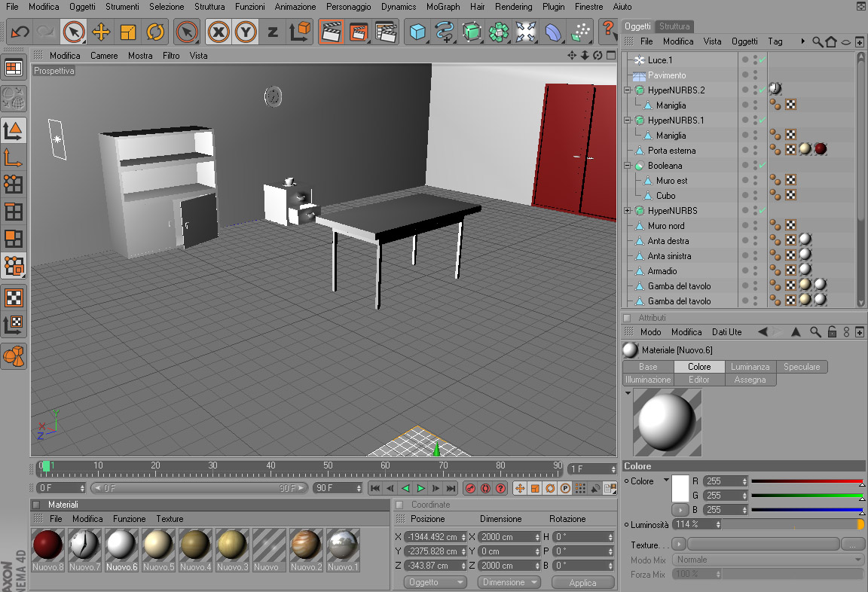Open the Modo Mix Normale dropdown
The image size is (868, 592).
click(x=769, y=560)
